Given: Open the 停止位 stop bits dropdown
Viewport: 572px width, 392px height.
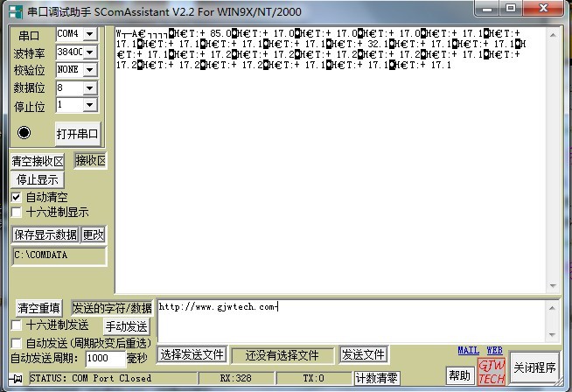Looking at the screenshot, I should click(90, 105).
